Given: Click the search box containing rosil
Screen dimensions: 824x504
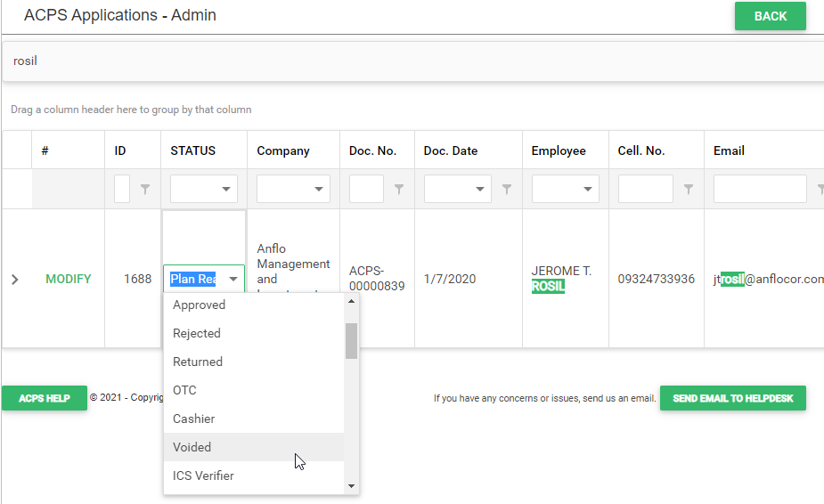Looking at the screenshot, I should tap(410, 61).
